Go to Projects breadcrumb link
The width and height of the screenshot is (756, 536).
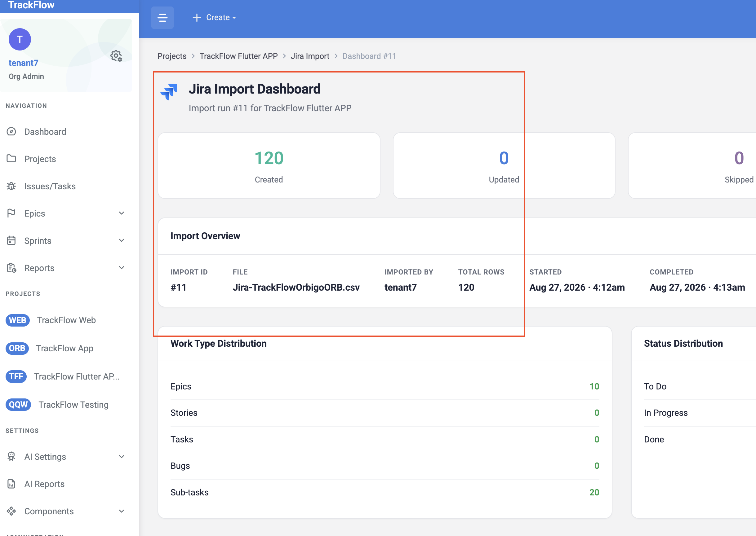172,56
